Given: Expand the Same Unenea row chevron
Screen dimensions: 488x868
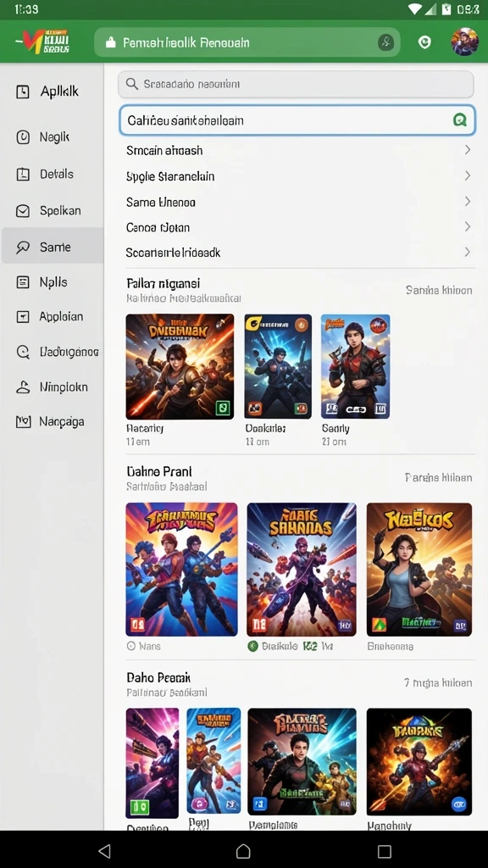Looking at the screenshot, I should click(467, 202).
